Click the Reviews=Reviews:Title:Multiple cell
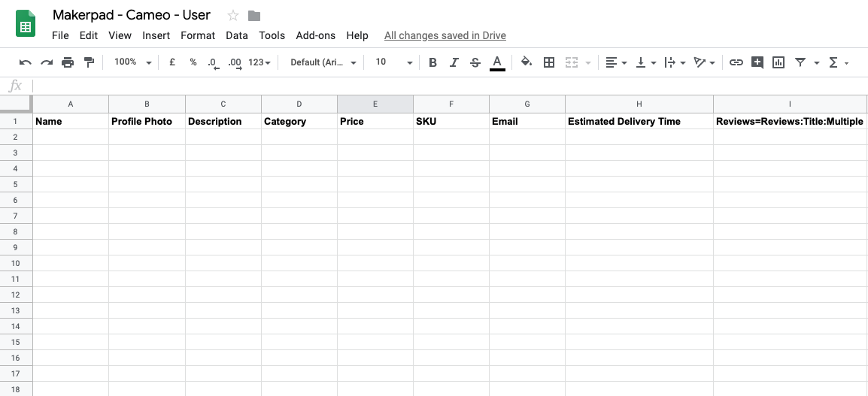 point(790,121)
